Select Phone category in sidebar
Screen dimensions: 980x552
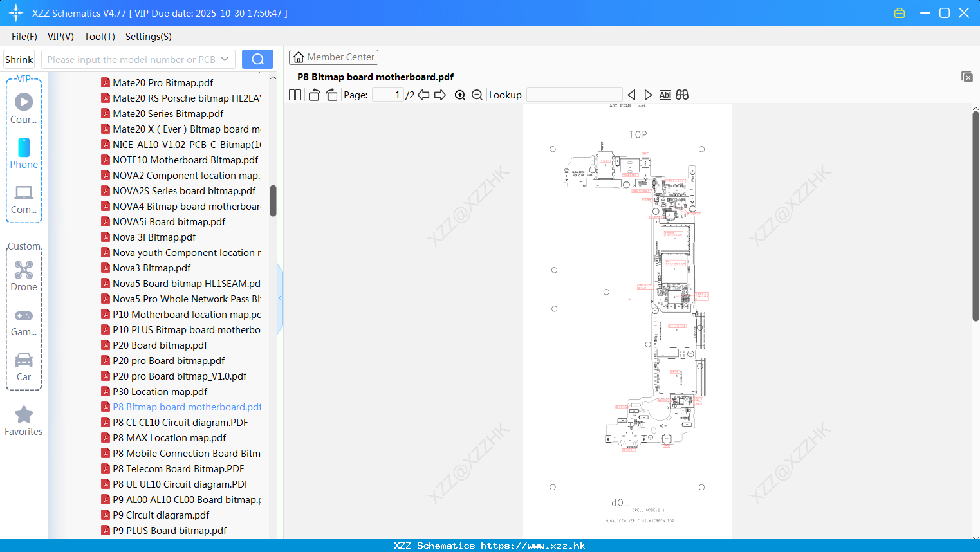(24, 153)
